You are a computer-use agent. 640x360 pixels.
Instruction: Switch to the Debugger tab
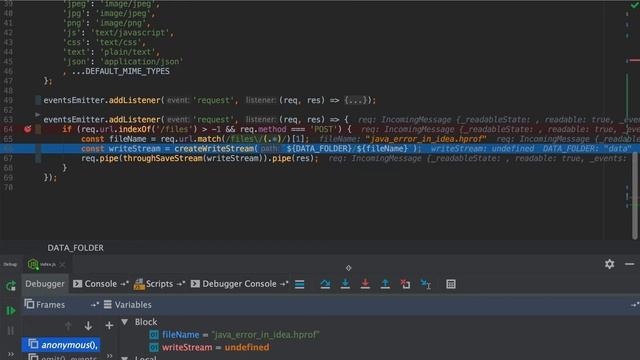tap(44, 284)
